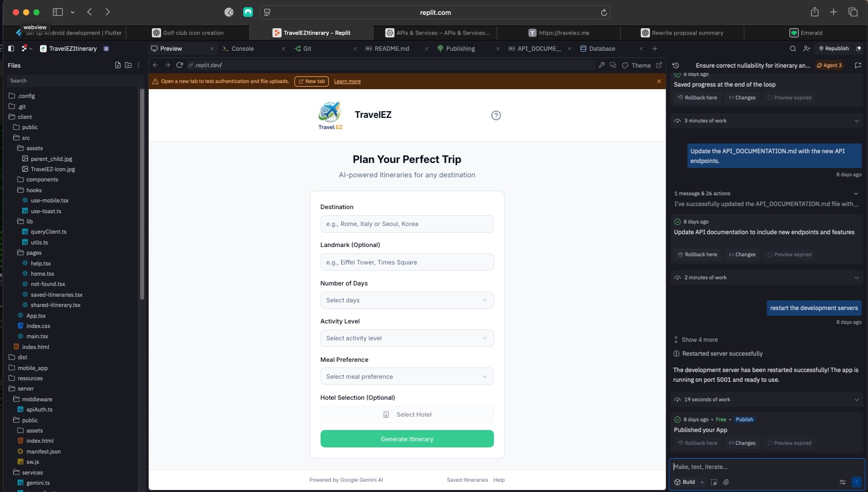Image resolution: width=868 pixels, height=492 pixels.
Task: Expand the Activity Level dropdown
Action: 407,338
